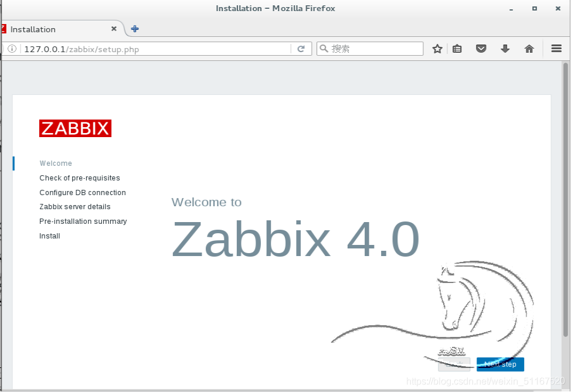Click the disabled Back button
The image size is (571, 392).
point(454,364)
